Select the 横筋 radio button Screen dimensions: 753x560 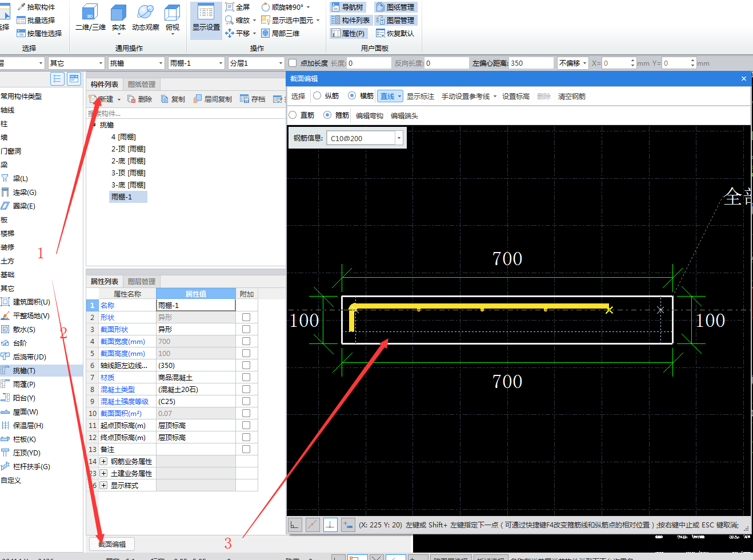[x=352, y=95]
